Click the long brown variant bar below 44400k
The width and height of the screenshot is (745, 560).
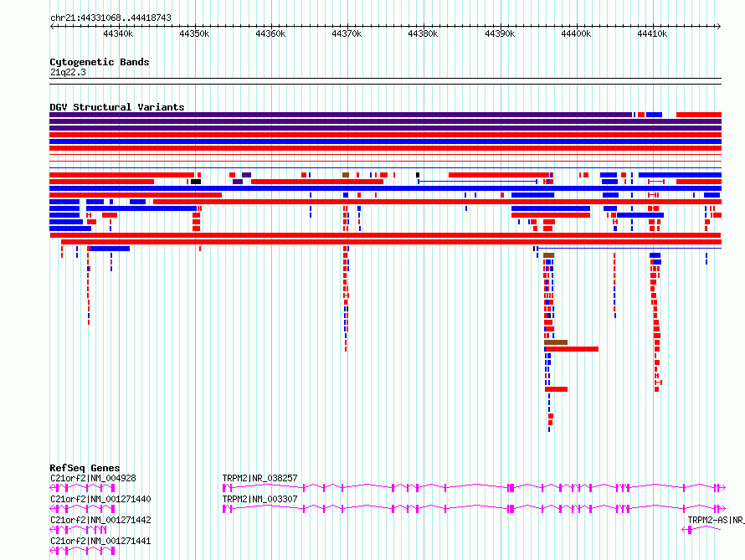pyautogui.click(x=556, y=342)
